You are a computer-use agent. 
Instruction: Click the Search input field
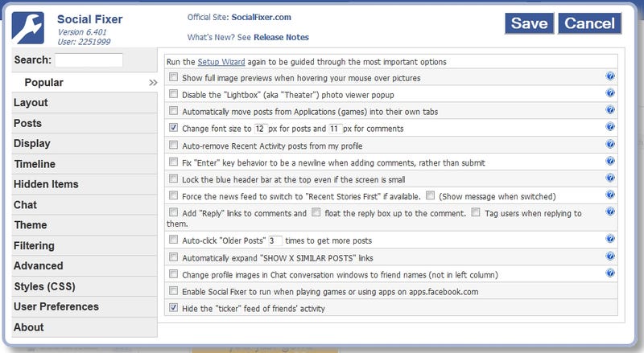pyautogui.click(x=89, y=60)
